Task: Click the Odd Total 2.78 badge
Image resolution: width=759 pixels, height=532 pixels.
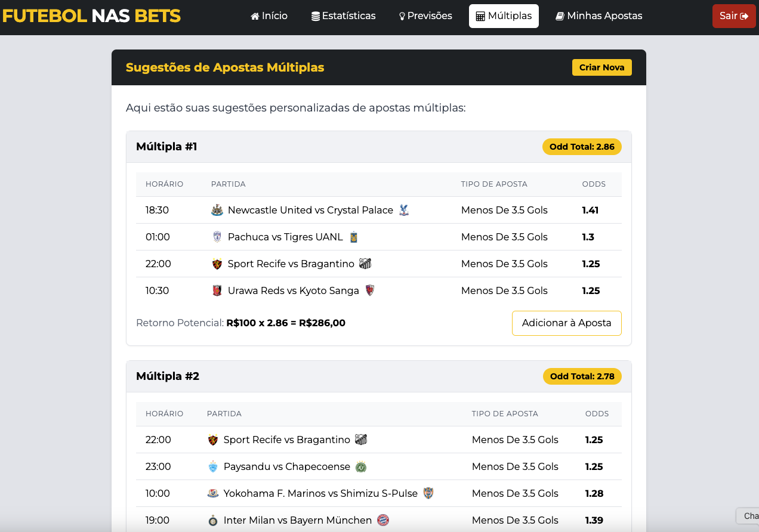Action: click(x=582, y=376)
